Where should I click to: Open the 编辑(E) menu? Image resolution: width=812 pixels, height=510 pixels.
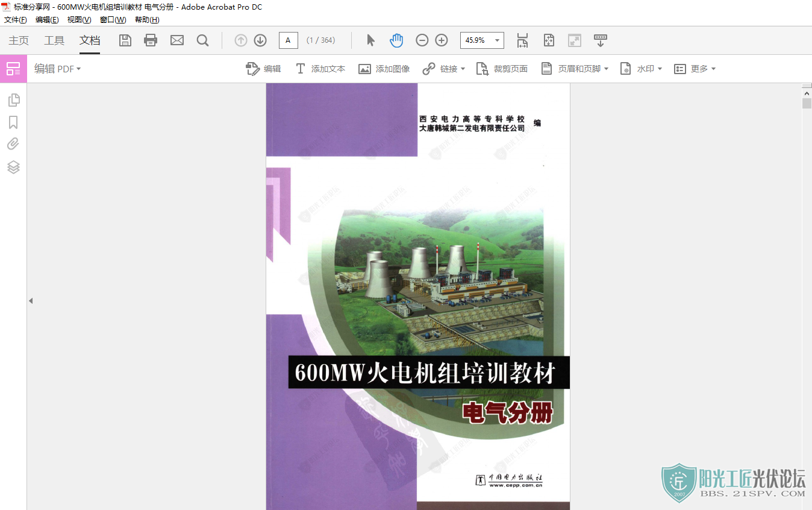47,20
